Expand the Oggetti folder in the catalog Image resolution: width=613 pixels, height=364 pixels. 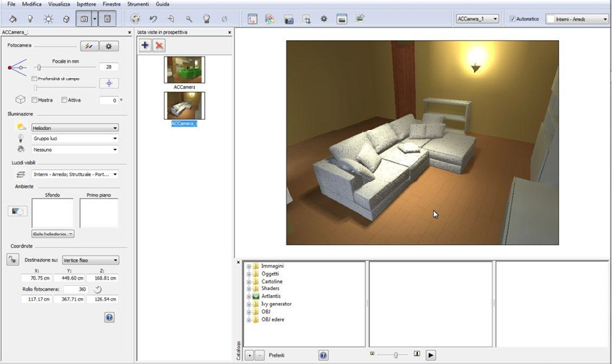point(249,274)
